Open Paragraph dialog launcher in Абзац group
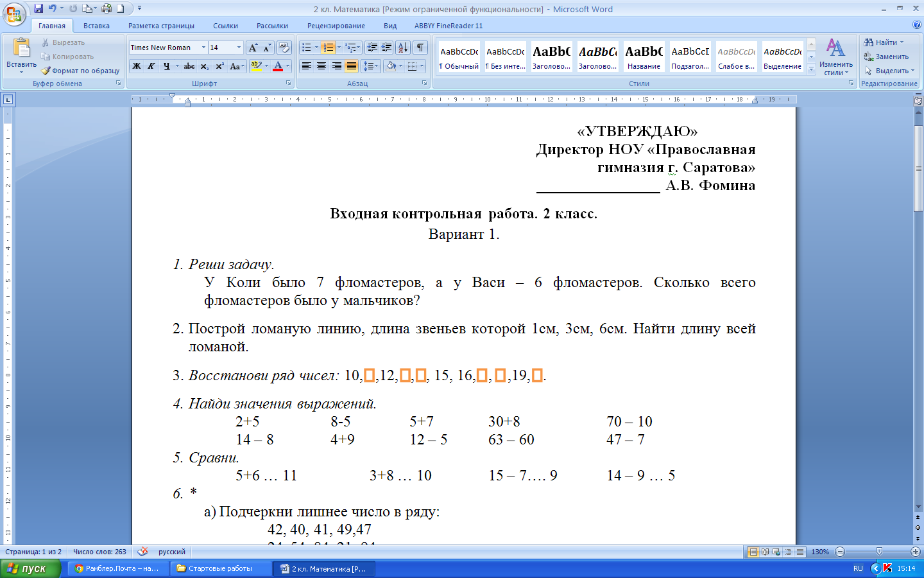The width and height of the screenshot is (924, 578). (x=425, y=83)
